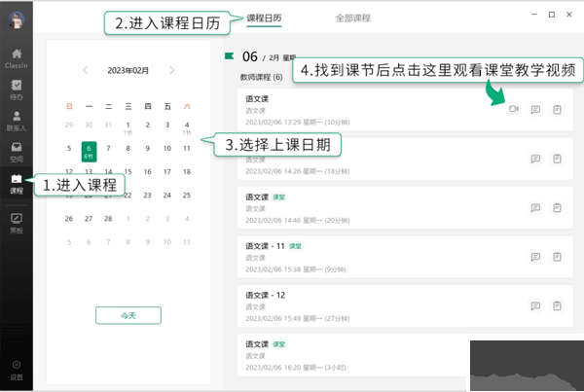This screenshot has height=392, width=584.
Task: Play the recorded video for the 13:29 lesson
Action: tap(514, 109)
